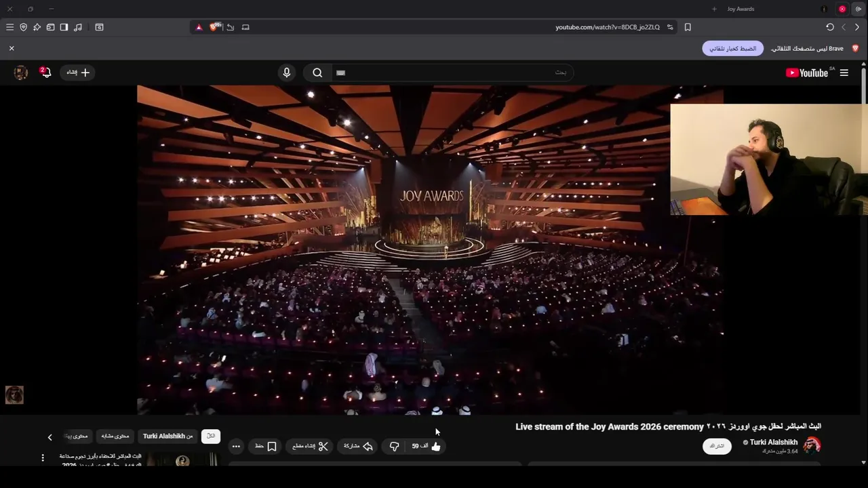
Task: Bookmark this page with the bookmark icon
Action: [688, 27]
